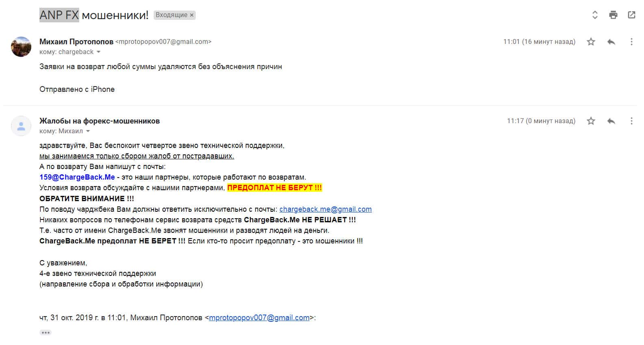Reply to Михаил Протопопов's message
Screen dimensions: 644x345
(611, 41)
